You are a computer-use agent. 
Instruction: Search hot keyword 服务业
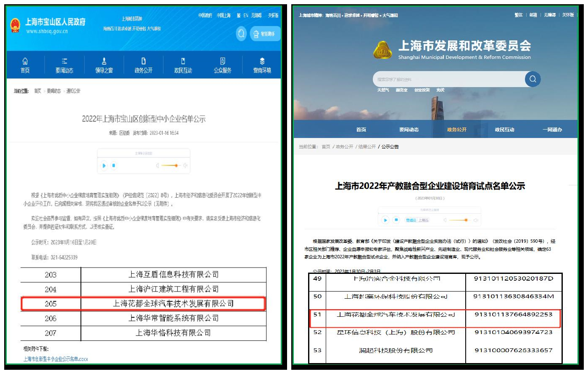(401, 90)
